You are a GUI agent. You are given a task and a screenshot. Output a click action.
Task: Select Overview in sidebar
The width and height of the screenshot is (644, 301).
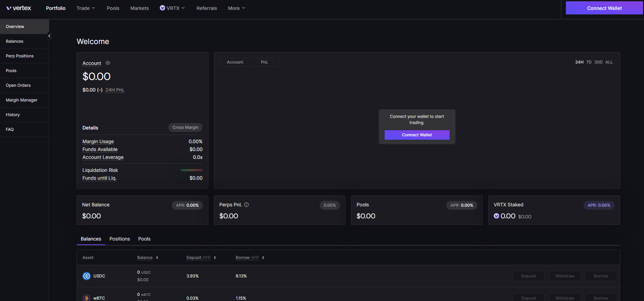point(25,27)
